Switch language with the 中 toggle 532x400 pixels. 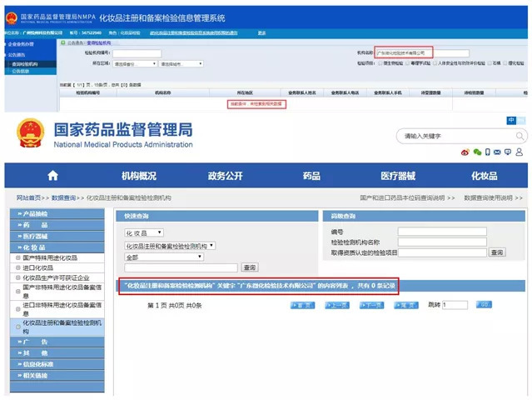click(511, 120)
